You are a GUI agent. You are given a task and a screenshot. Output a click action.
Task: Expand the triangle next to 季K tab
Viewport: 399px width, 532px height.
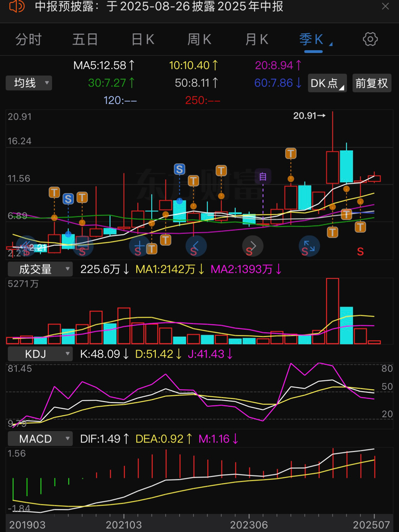[331, 44]
